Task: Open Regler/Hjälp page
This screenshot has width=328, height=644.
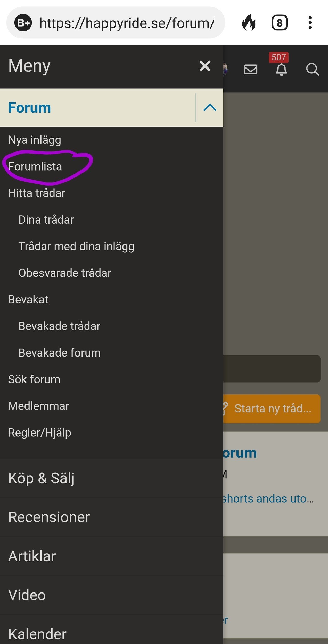Action: click(39, 433)
